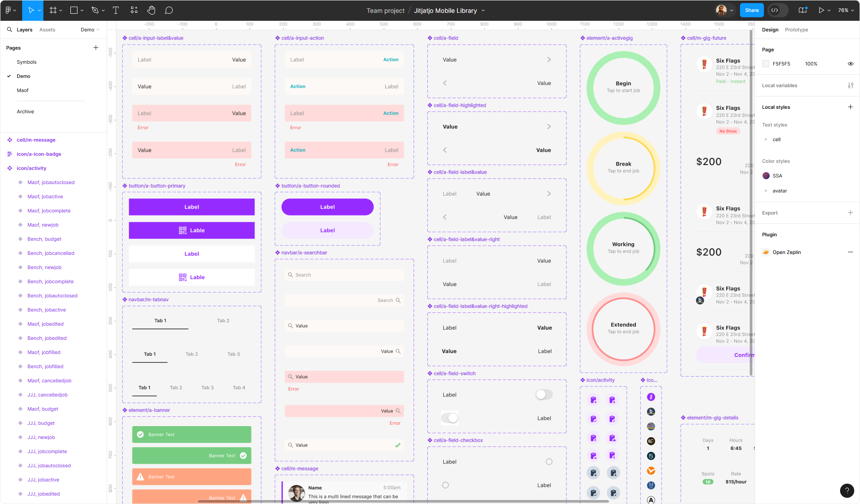Viewport: 860px width, 504px height.
Task: Toggle Dev Mode switch in toolbar
Action: pyautogui.click(x=778, y=10)
